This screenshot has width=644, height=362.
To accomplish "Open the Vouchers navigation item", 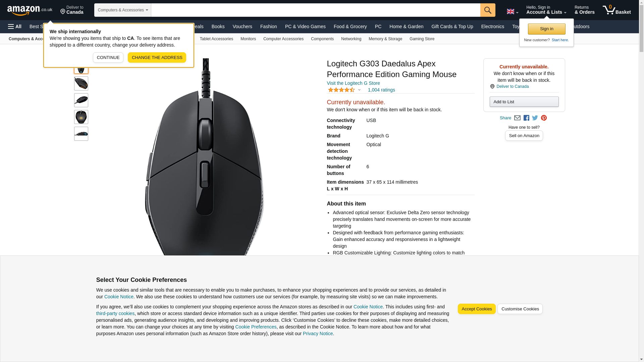I will tap(242, 26).
